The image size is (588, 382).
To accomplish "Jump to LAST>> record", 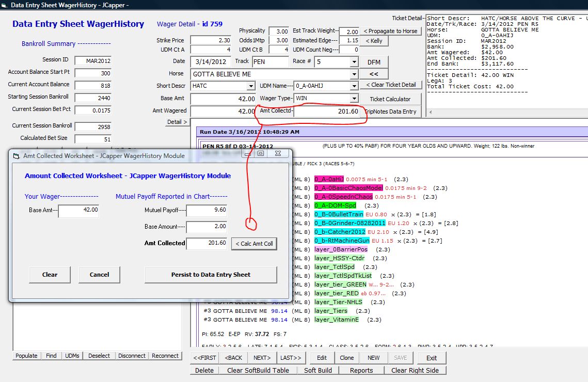I will click(291, 358).
